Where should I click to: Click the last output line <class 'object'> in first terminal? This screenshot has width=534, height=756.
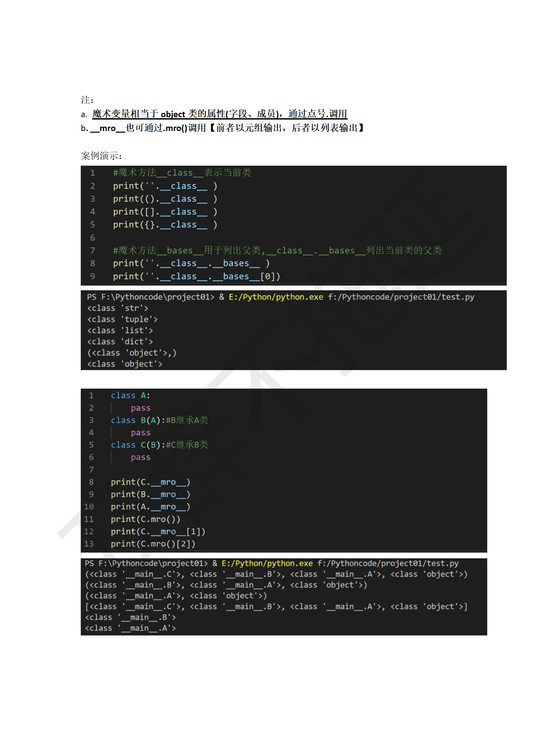[x=124, y=364]
